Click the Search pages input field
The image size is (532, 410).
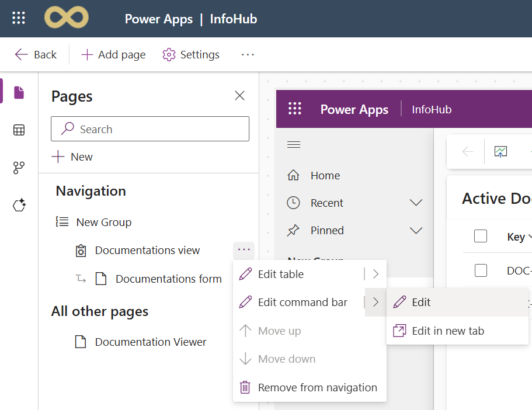150,129
